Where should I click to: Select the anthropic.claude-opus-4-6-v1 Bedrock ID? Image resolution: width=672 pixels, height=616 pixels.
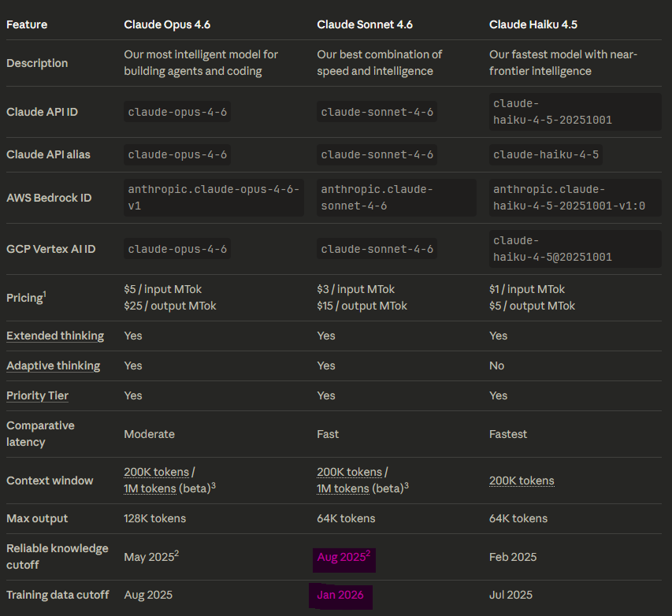213,198
